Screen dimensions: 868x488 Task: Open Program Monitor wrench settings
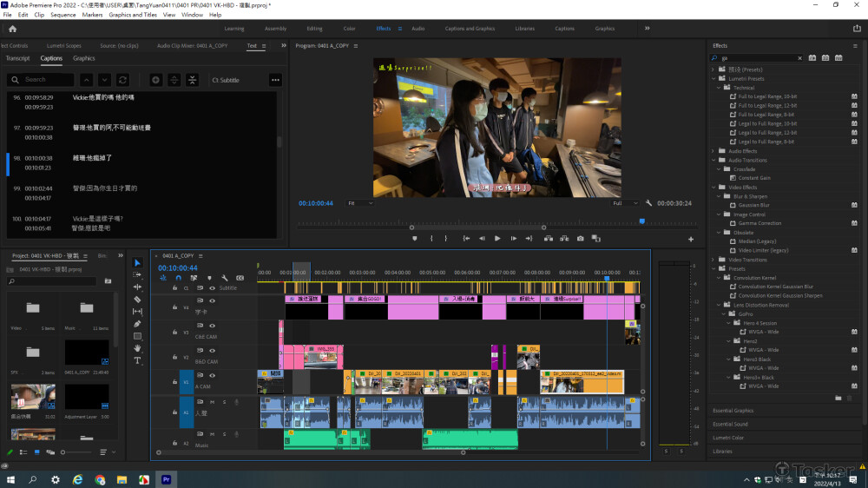point(648,203)
